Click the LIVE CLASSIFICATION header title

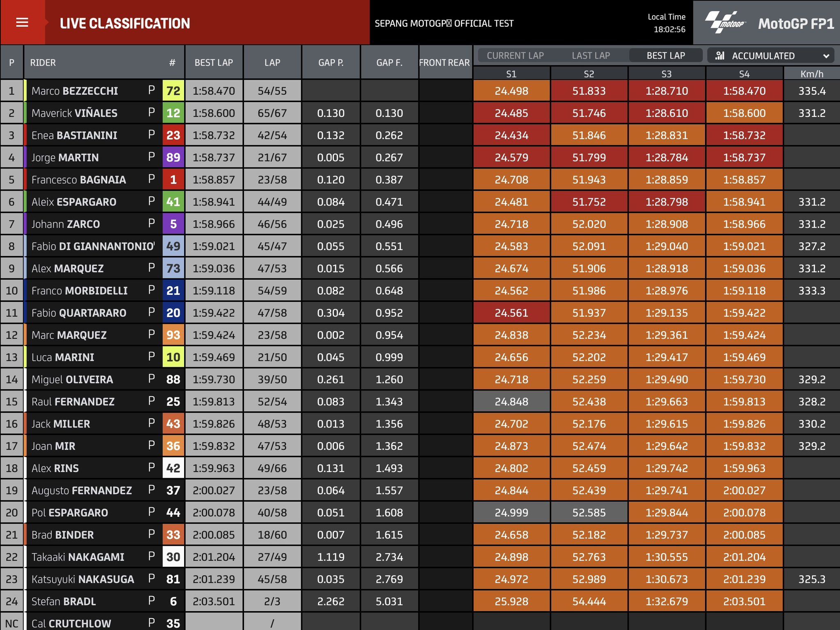coord(125,23)
